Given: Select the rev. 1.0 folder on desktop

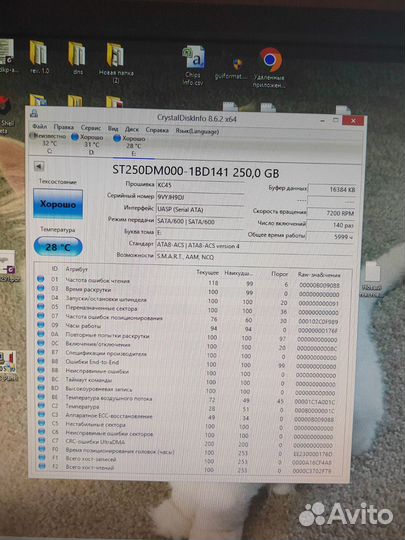Looking at the screenshot, I should tap(39, 58).
